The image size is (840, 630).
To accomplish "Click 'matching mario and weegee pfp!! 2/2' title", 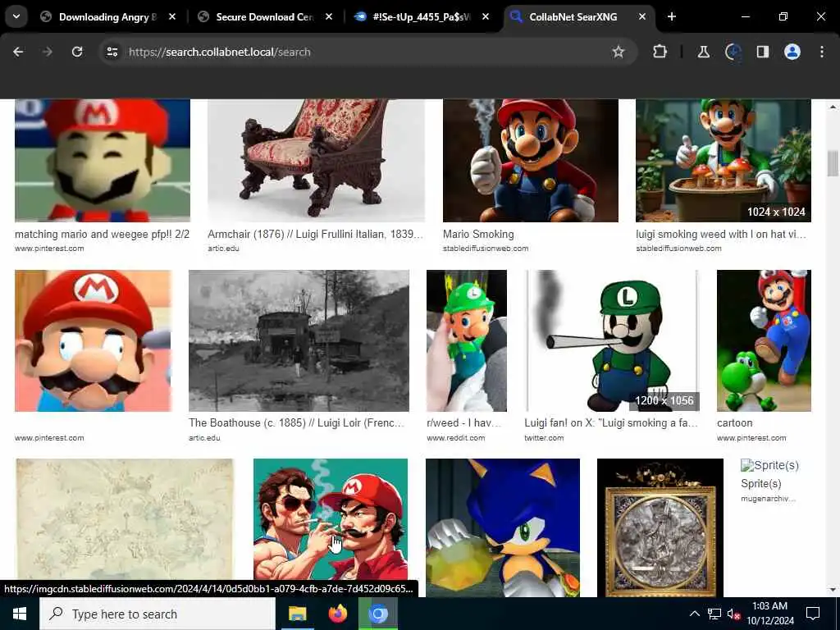I will click(102, 234).
